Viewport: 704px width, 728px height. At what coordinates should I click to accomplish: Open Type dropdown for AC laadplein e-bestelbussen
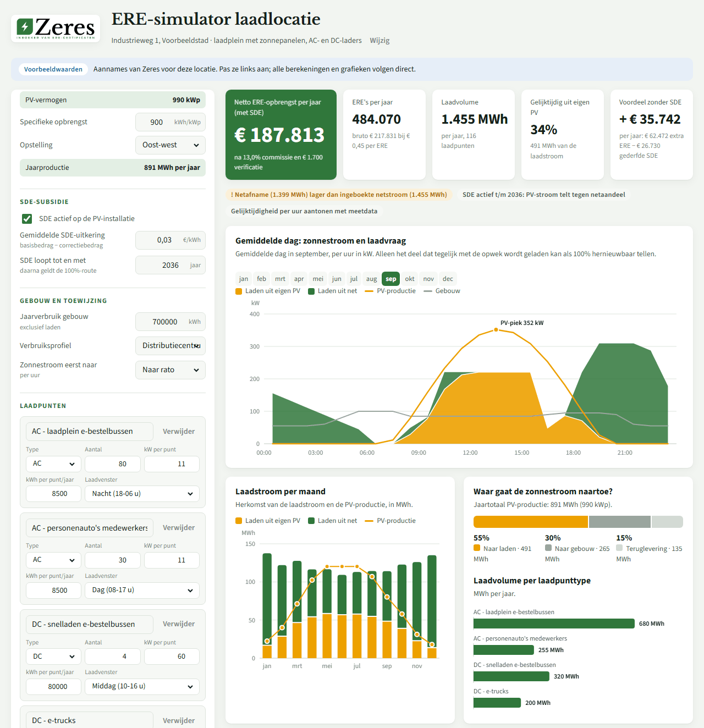coord(53,464)
